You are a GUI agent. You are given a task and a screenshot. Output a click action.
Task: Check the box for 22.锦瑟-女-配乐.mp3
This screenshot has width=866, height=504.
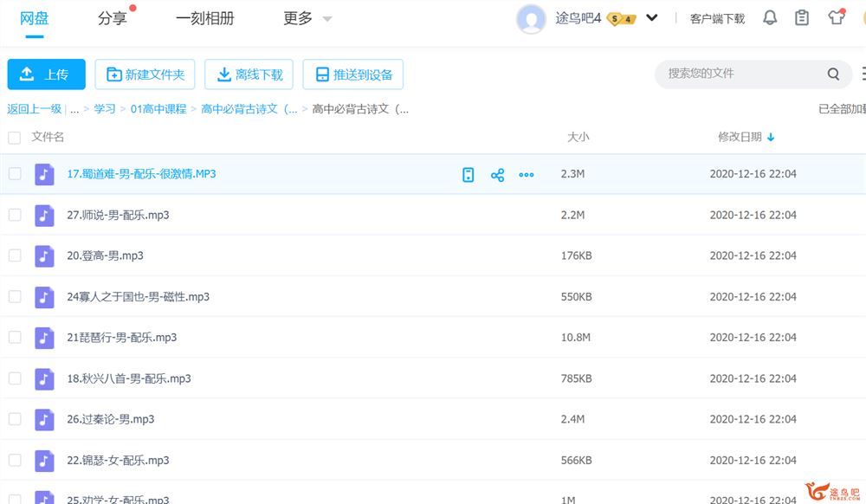point(15,460)
